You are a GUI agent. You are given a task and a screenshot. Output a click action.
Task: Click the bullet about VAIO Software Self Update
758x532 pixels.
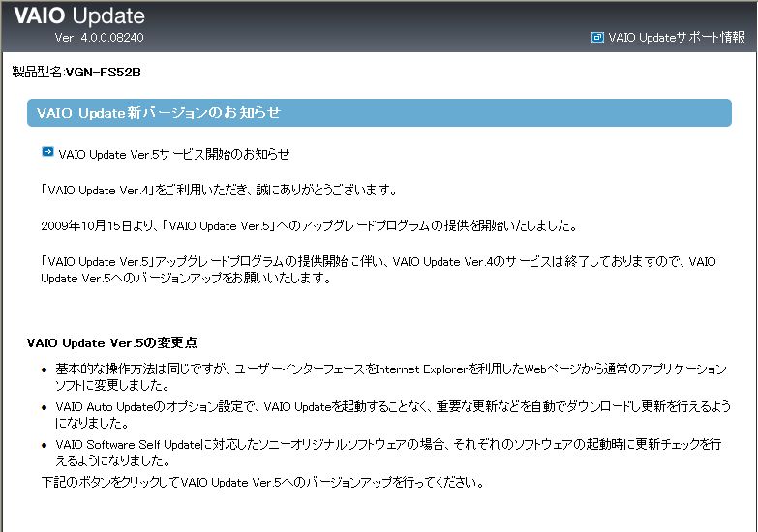tap(387, 451)
